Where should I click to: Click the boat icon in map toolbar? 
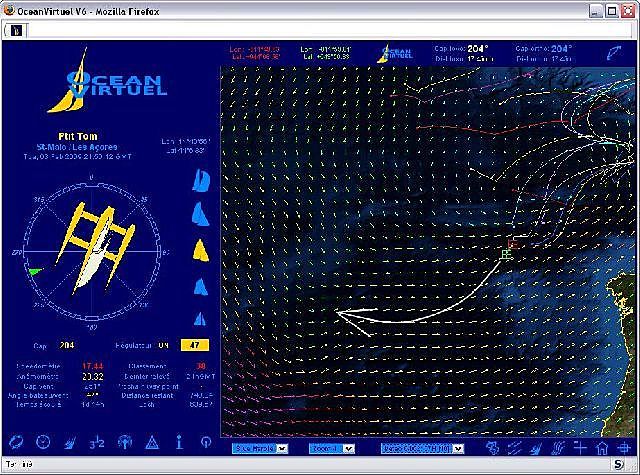tap(536, 448)
